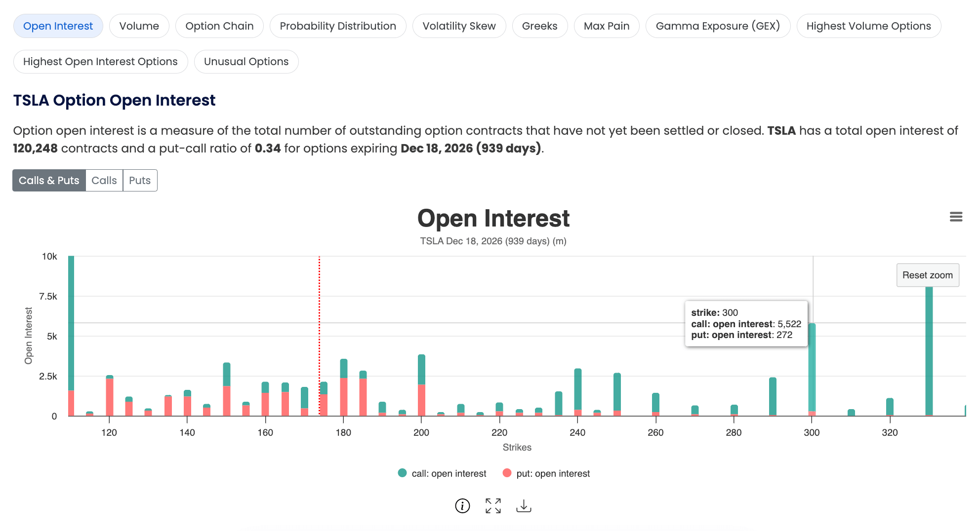This screenshot has width=980, height=531.
Task: Click the expiry text 'Dec 18, 2026 (939 days)'
Action: point(471,149)
